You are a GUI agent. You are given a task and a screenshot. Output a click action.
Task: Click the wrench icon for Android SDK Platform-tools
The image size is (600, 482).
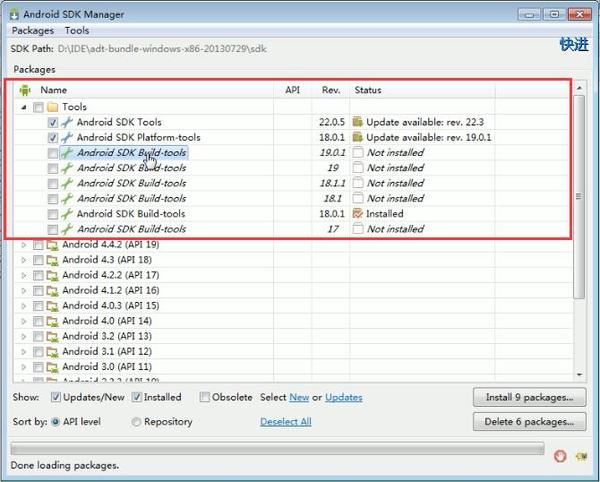tap(67, 138)
